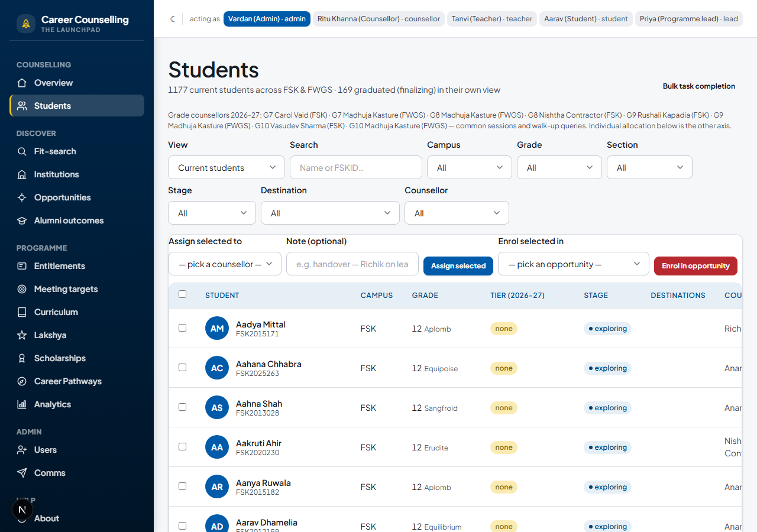Toggle dark mode moon icon
The height and width of the screenshot is (532, 757).
[x=173, y=19]
